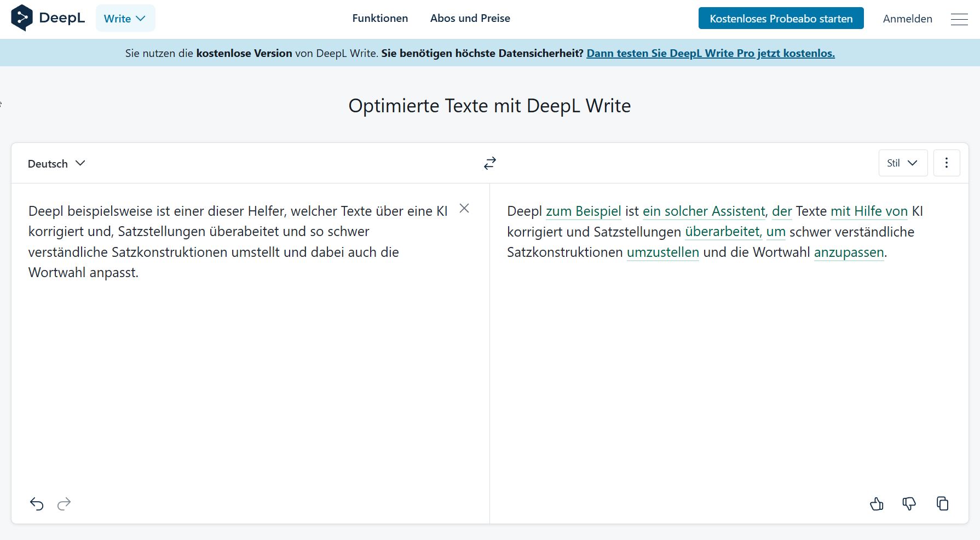Clear source text with the X icon
Image resolution: width=980 pixels, height=540 pixels.
464,208
